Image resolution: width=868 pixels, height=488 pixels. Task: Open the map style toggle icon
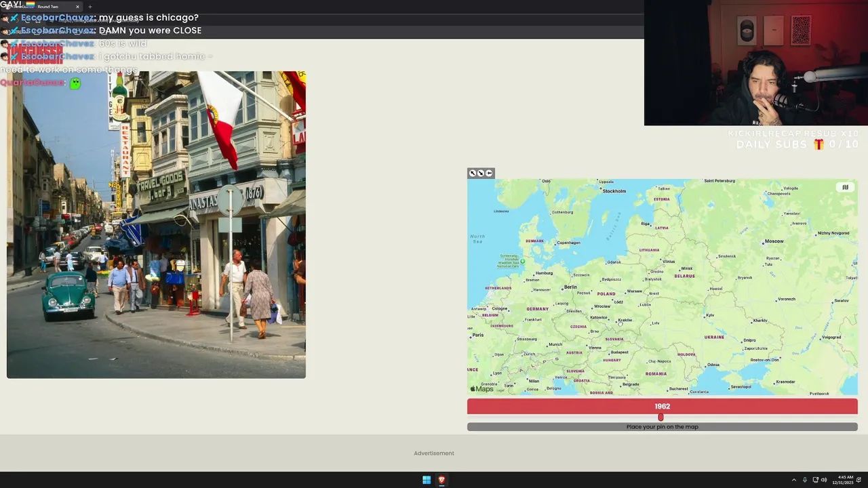click(845, 187)
